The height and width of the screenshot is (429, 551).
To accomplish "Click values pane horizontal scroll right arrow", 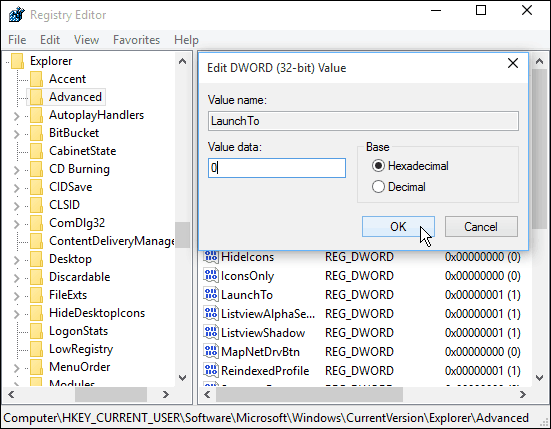I will pos(523,395).
